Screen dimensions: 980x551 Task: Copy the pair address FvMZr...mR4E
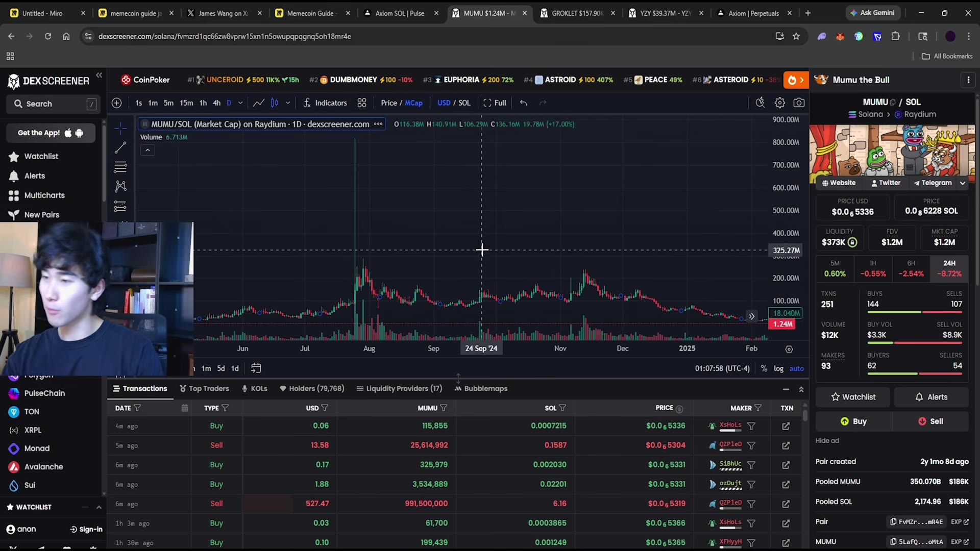coord(917,522)
